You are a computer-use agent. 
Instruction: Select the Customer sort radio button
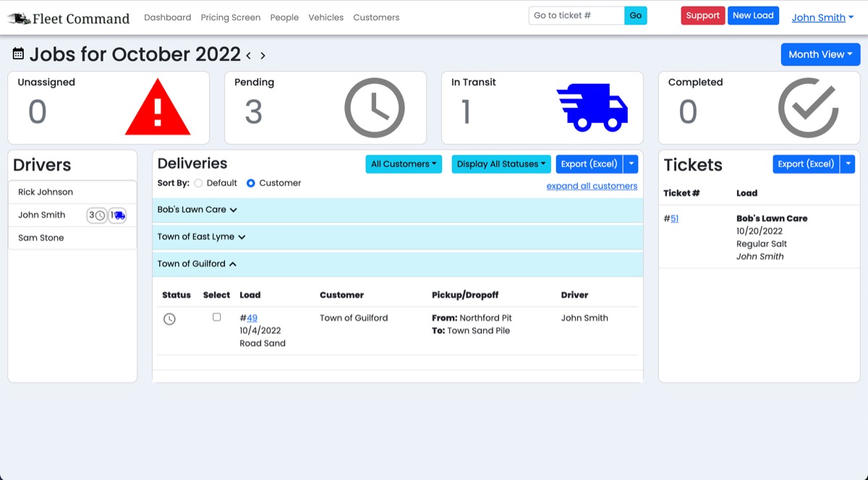click(251, 183)
